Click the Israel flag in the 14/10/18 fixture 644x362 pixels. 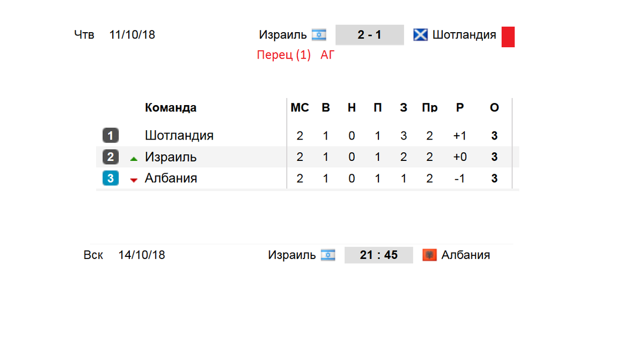[x=328, y=255]
